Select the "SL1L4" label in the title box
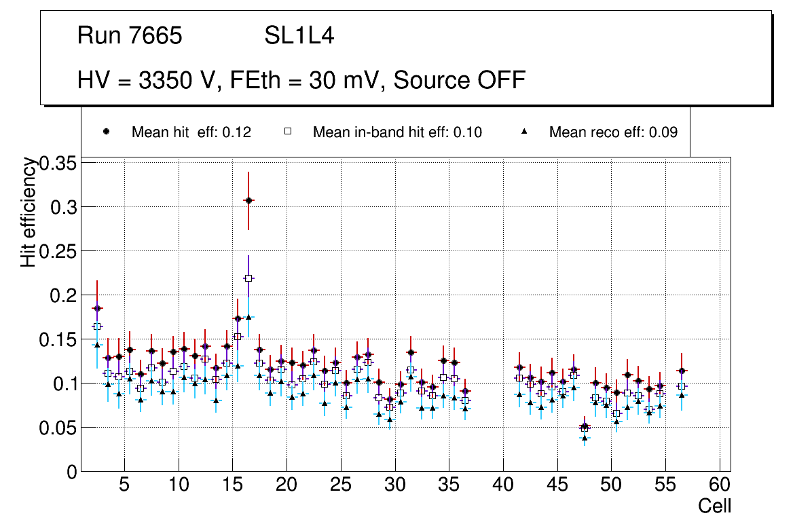The height and width of the screenshot is (524, 812). click(x=299, y=36)
